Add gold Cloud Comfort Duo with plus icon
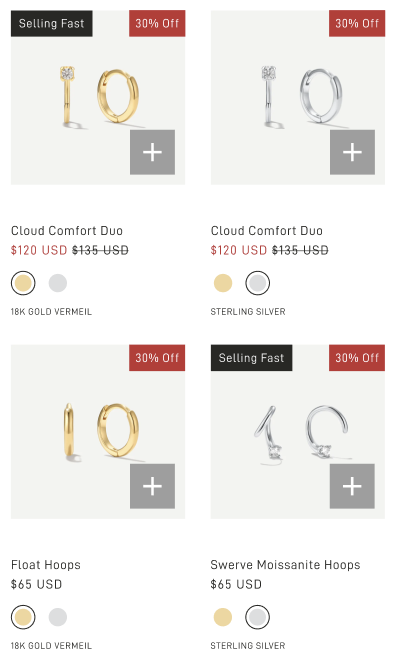Viewport: 394px width, 664px height. pyautogui.click(x=153, y=152)
